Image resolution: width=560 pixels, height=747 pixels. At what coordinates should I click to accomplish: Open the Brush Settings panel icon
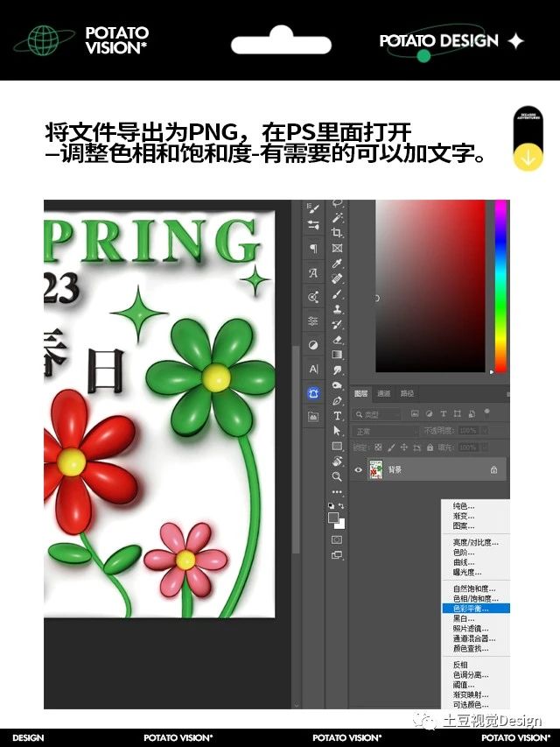(x=313, y=208)
